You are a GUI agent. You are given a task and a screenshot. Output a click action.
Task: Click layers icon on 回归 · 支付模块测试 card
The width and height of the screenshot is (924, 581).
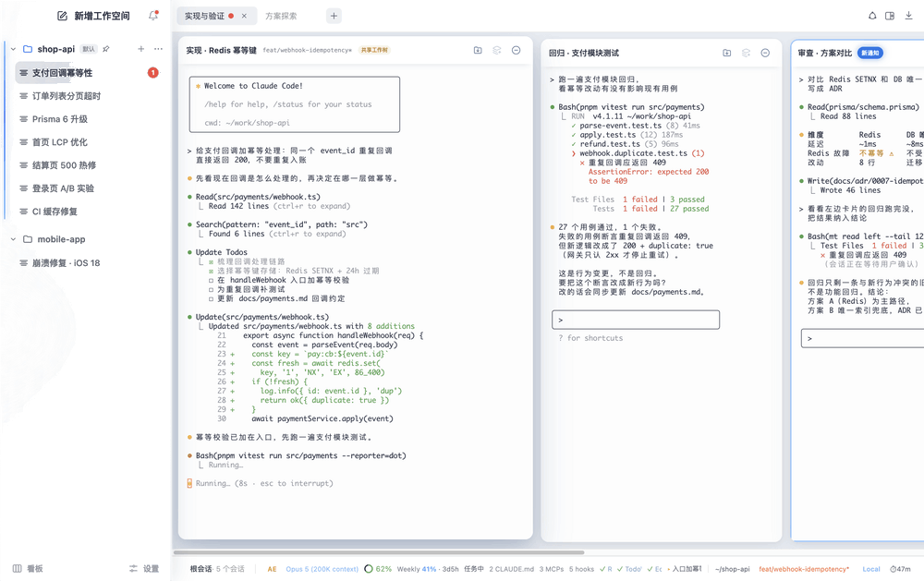pyautogui.click(x=746, y=53)
